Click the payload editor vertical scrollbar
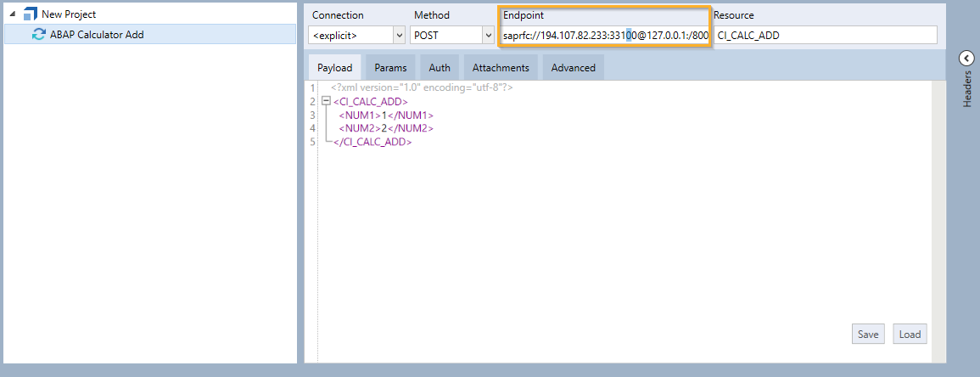This screenshot has height=377, width=980. (x=938, y=221)
